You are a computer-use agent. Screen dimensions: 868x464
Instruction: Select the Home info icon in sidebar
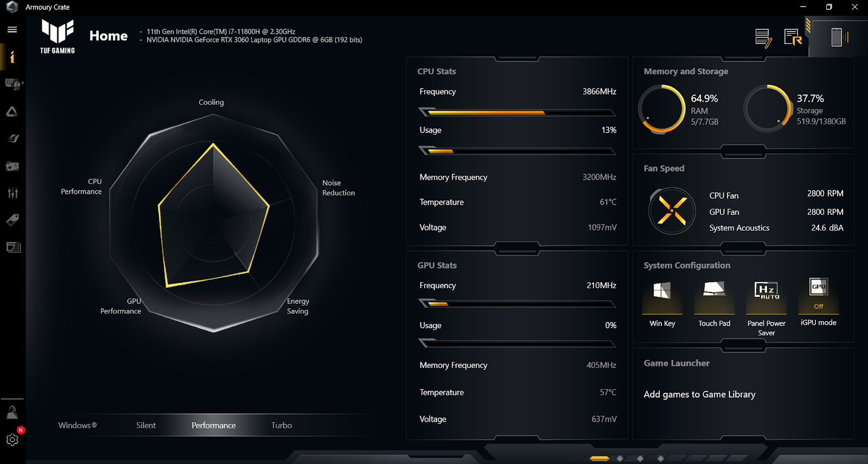12,57
